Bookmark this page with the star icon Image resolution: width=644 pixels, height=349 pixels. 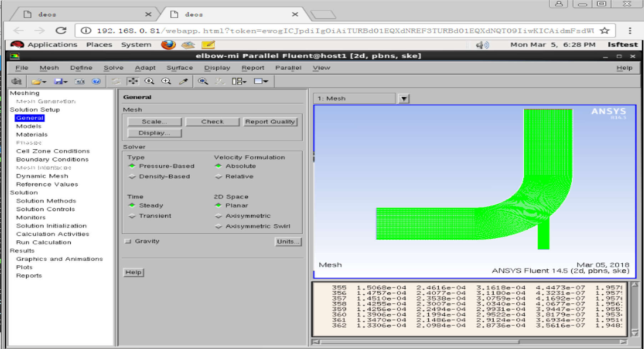coord(604,30)
